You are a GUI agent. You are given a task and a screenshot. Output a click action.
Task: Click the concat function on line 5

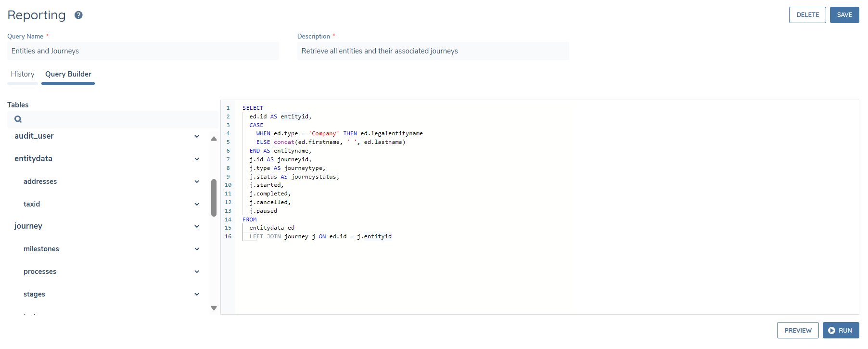[x=284, y=142]
